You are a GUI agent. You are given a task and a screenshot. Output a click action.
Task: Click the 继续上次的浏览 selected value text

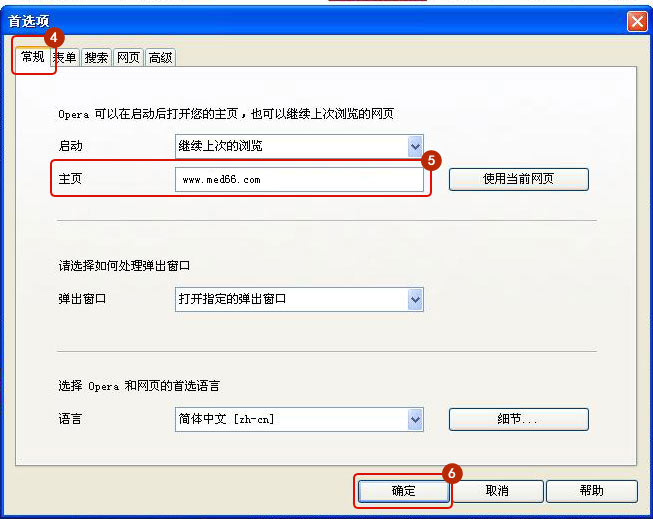pyautogui.click(x=220, y=146)
